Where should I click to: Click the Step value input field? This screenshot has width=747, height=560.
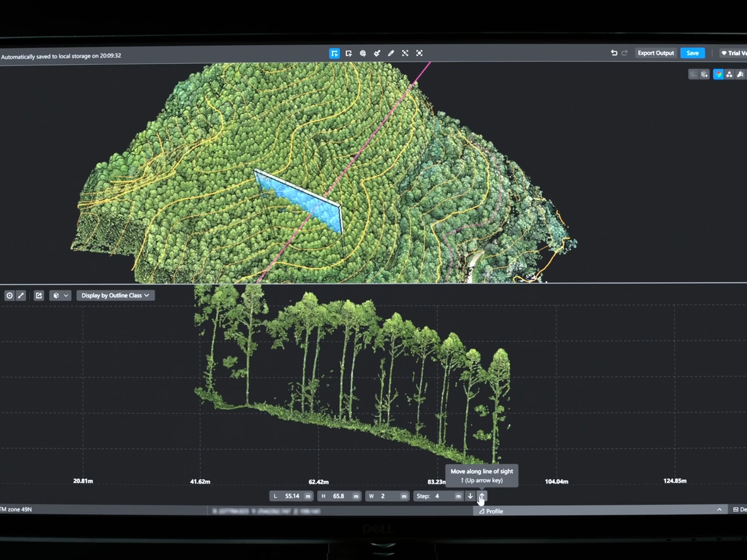tap(443, 496)
